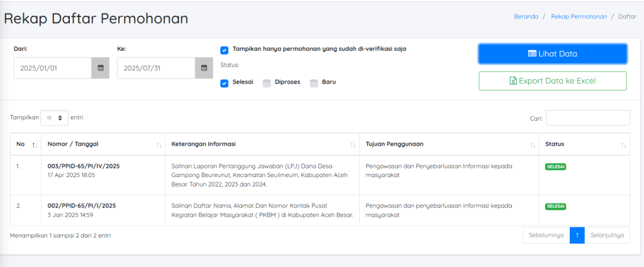Enable the Diproses status checkbox
This screenshot has height=267, width=644.
tap(267, 84)
